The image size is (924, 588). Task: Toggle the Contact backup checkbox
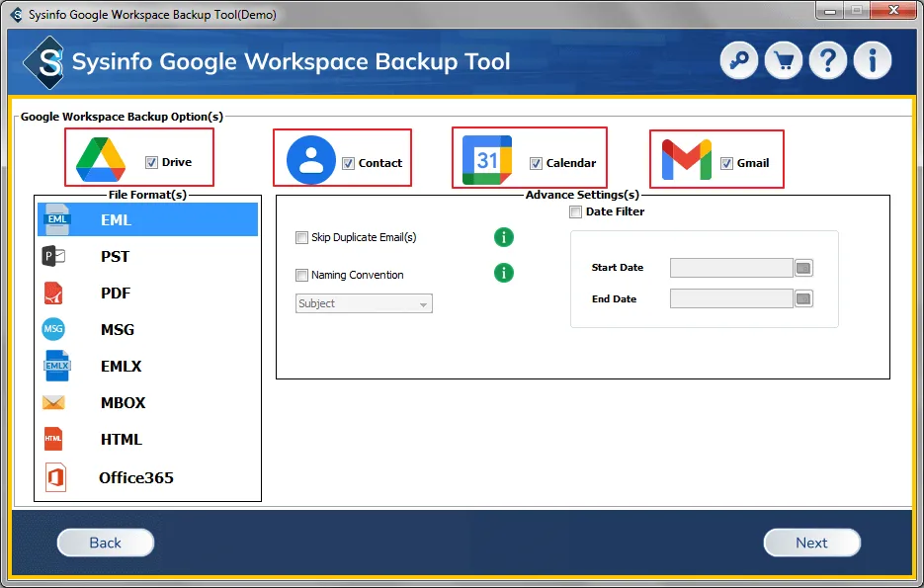(x=349, y=164)
